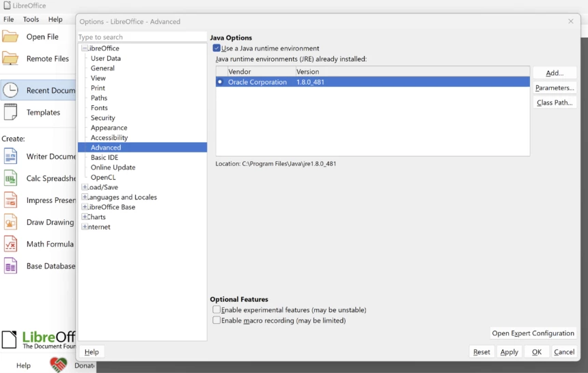Click the Remote Files folder icon

pyautogui.click(x=10, y=59)
